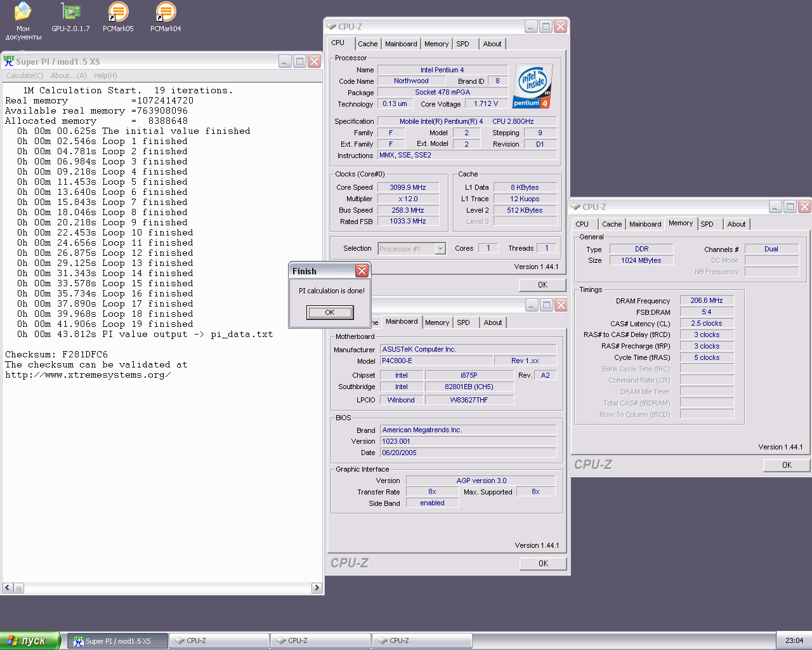
Task: Click the Channels # Dual value
Action: 771,249
